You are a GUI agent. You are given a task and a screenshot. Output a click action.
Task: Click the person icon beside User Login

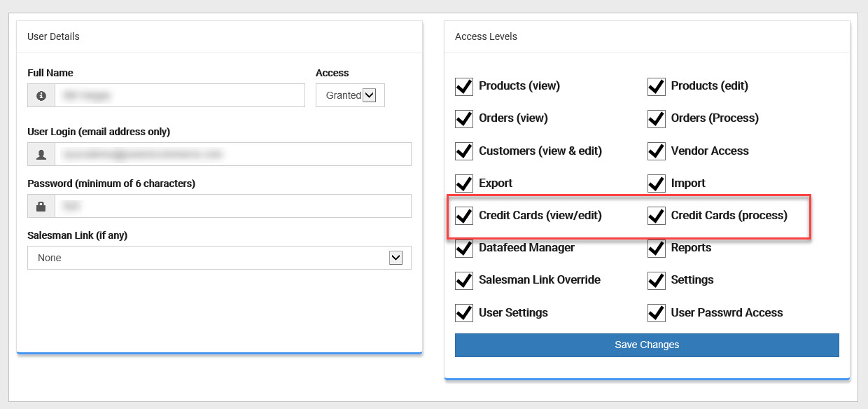pyautogui.click(x=41, y=154)
